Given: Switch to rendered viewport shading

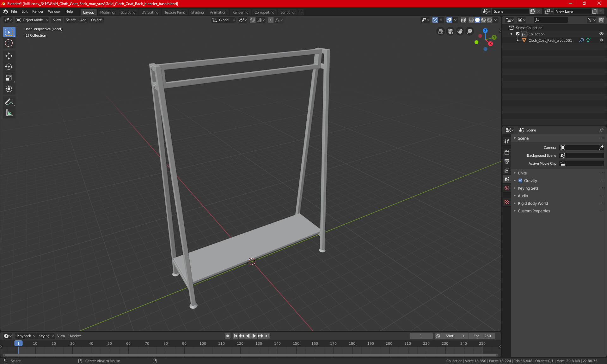Looking at the screenshot, I should (x=489, y=20).
